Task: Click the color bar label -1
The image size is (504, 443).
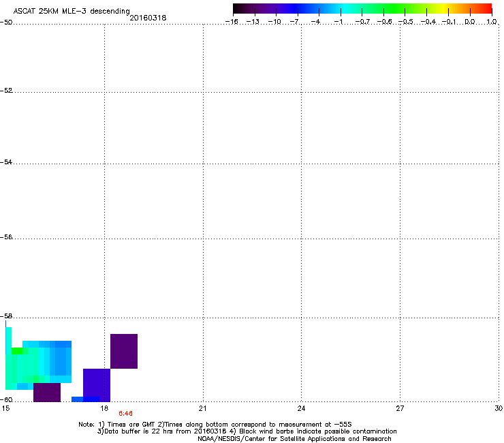Action: [338, 22]
